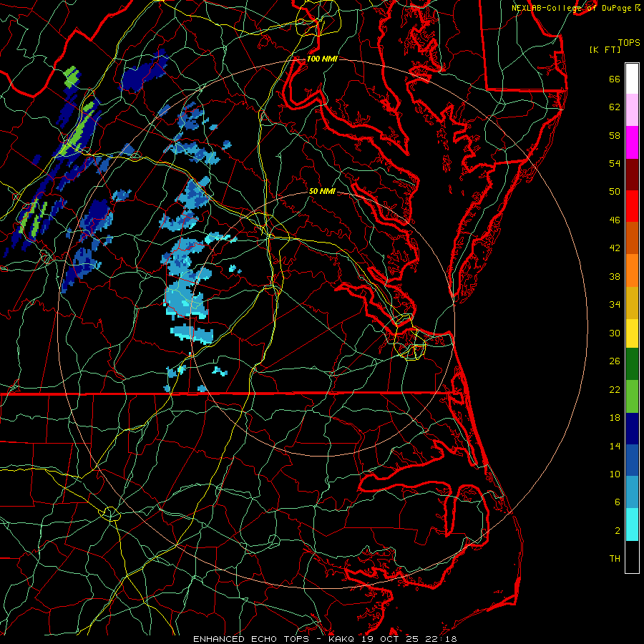644x644 pixels.
Task: Click the TH threshold legend label
Action: click(x=615, y=559)
